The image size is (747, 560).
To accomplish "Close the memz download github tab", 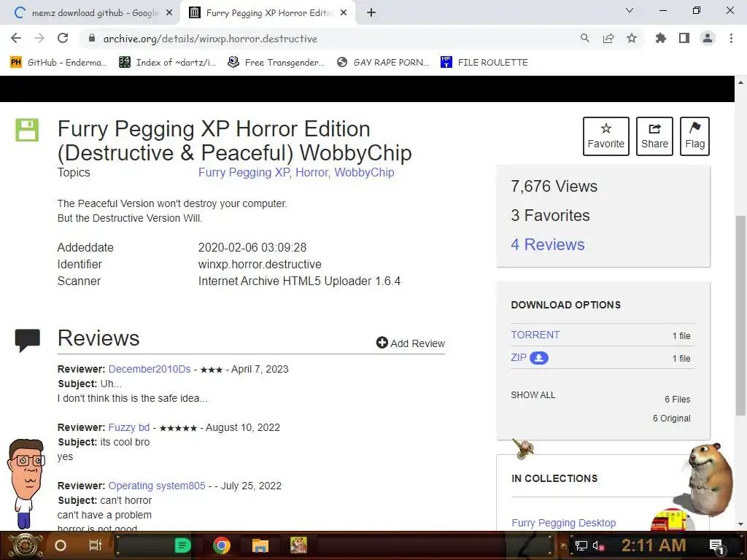I will (169, 13).
